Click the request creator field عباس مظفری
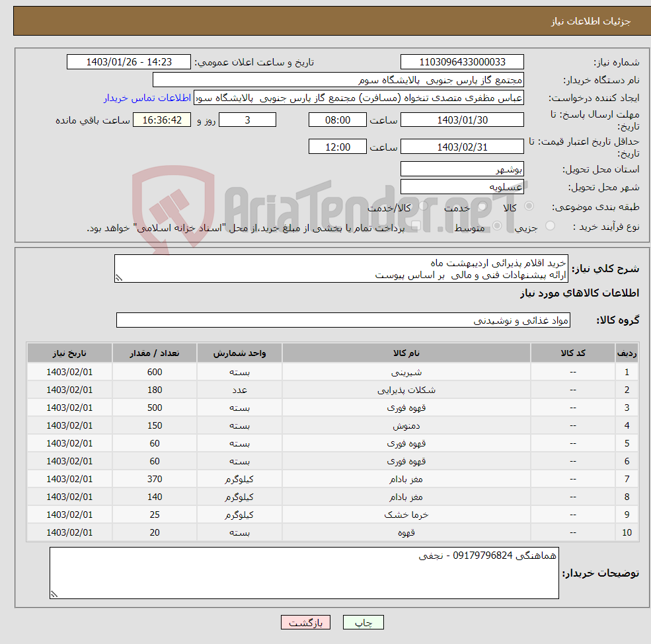This screenshot has width=651, height=644. [359, 98]
